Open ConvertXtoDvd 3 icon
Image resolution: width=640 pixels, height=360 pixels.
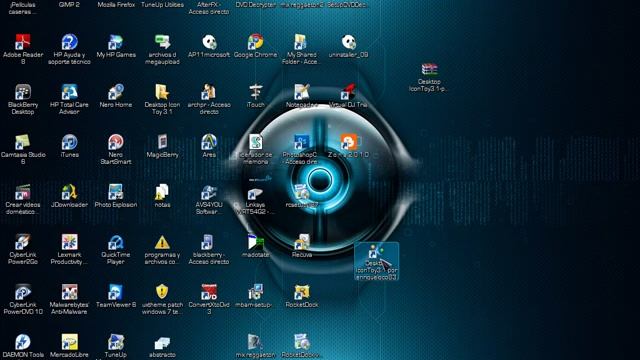pyautogui.click(x=209, y=293)
